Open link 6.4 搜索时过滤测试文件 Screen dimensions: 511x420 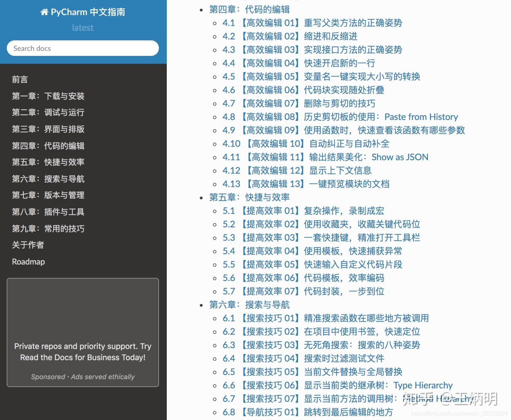303,359
